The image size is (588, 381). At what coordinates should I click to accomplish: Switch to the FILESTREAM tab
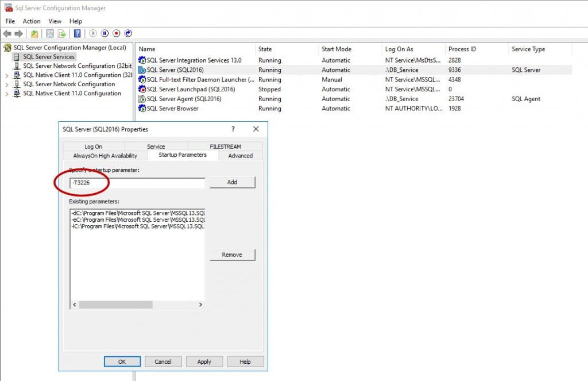(225, 147)
